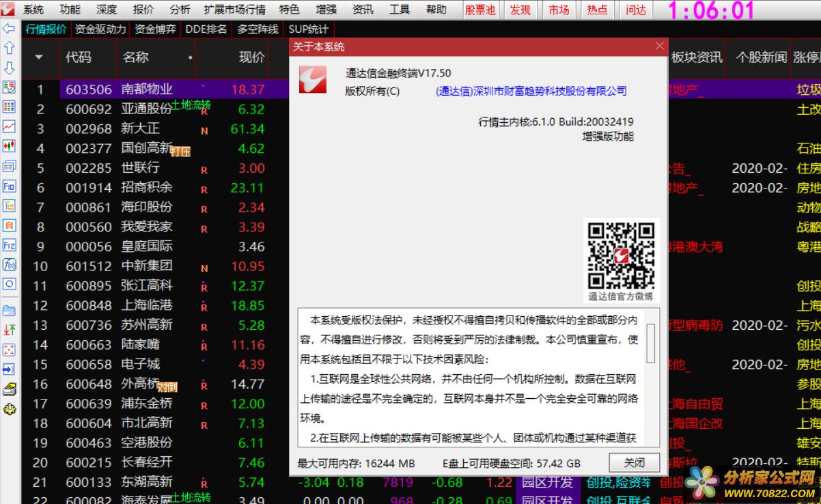This screenshot has height=504, width=821.
Task: Switch to the 资金驱动力 tab
Action: pos(100,29)
